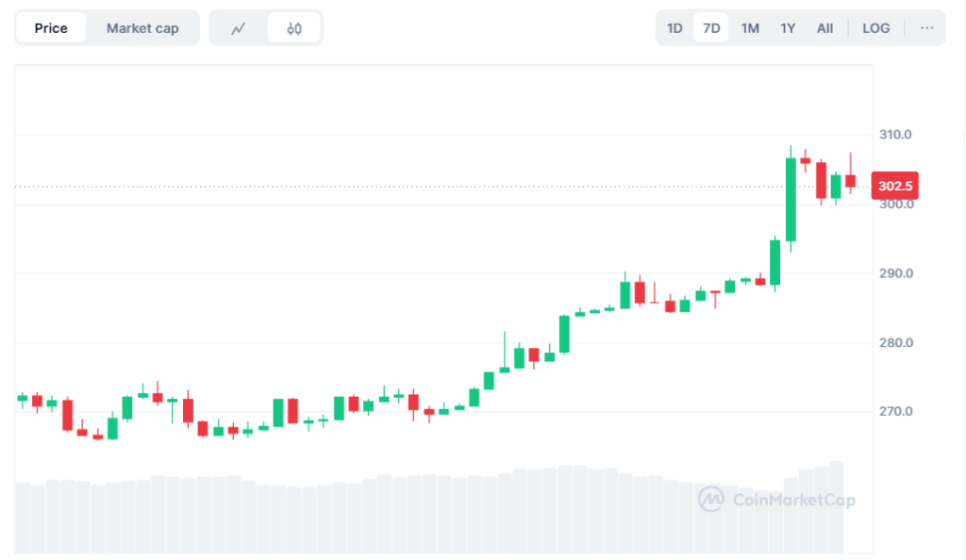Show the 1Y time range
Viewport: 966px width, 560px height.
[788, 28]
